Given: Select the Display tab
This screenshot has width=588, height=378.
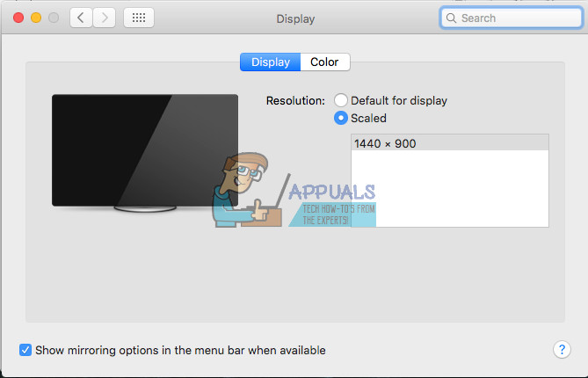Looking at the screenshot, I should pyautogui.click(x=271, y=62).
